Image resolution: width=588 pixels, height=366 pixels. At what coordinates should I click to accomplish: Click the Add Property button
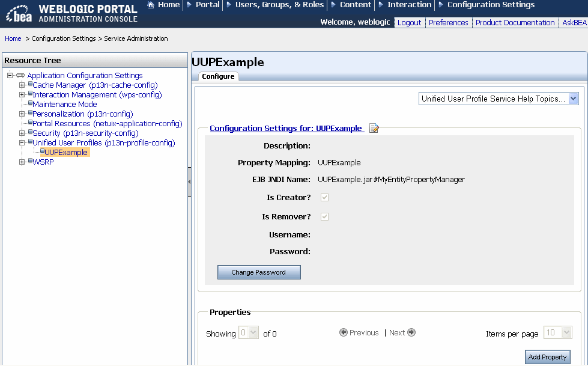click(x=547, y=357)
